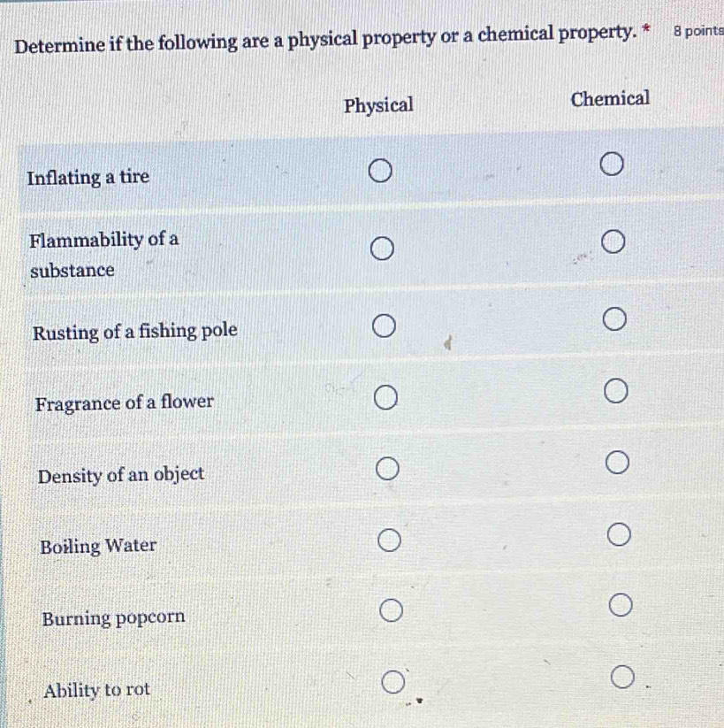This screenshot has height=728, width=724.
Task: Choose Chemical for Rusting of a fishing pole
Action: [615, 318]
